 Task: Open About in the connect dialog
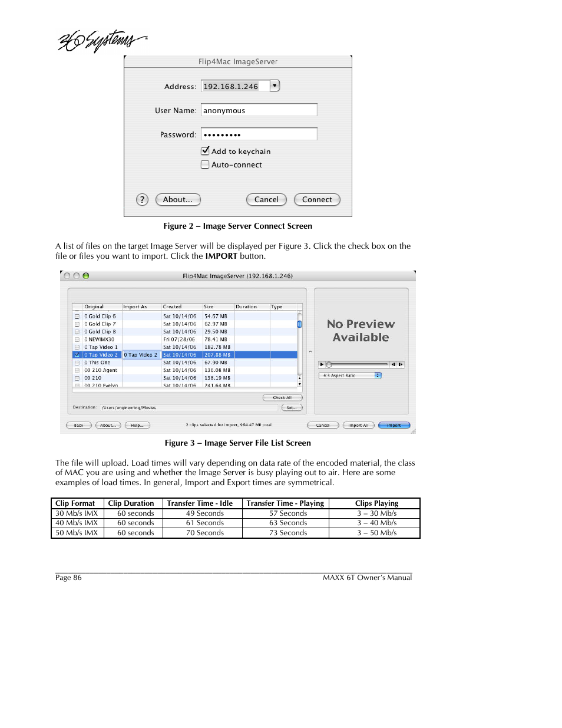(178, 199)
